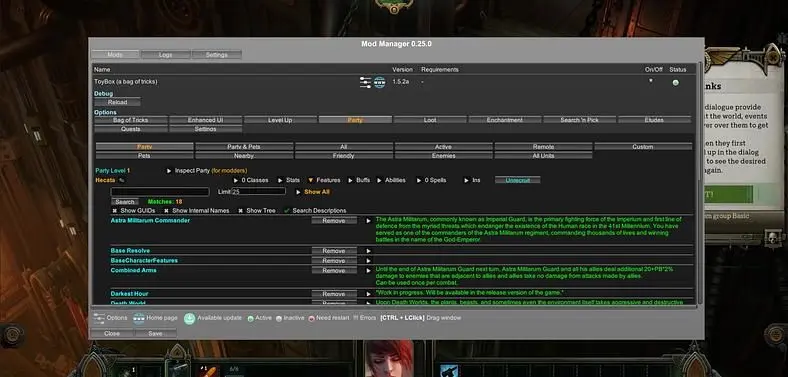
Task: Open the Quests tab
Action: point(131,129)
